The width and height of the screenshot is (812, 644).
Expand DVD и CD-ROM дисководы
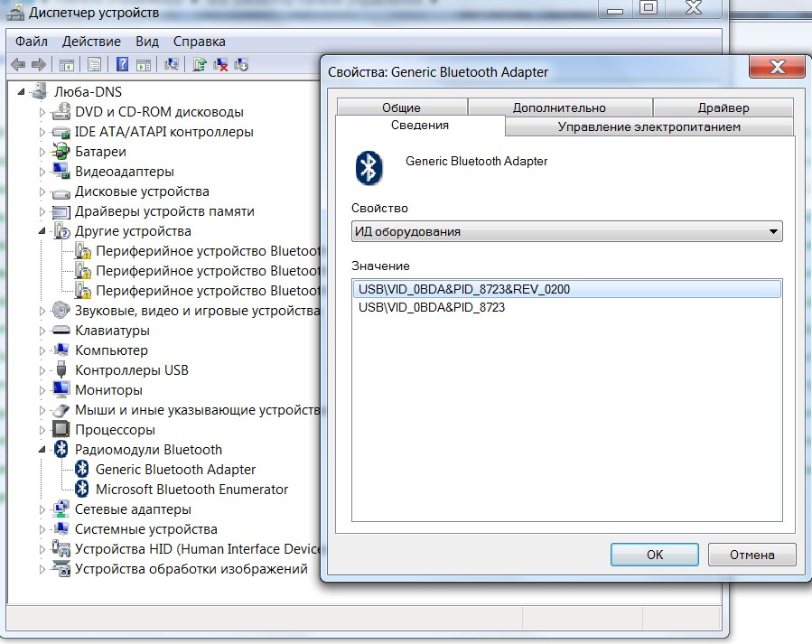click(42, 112)
